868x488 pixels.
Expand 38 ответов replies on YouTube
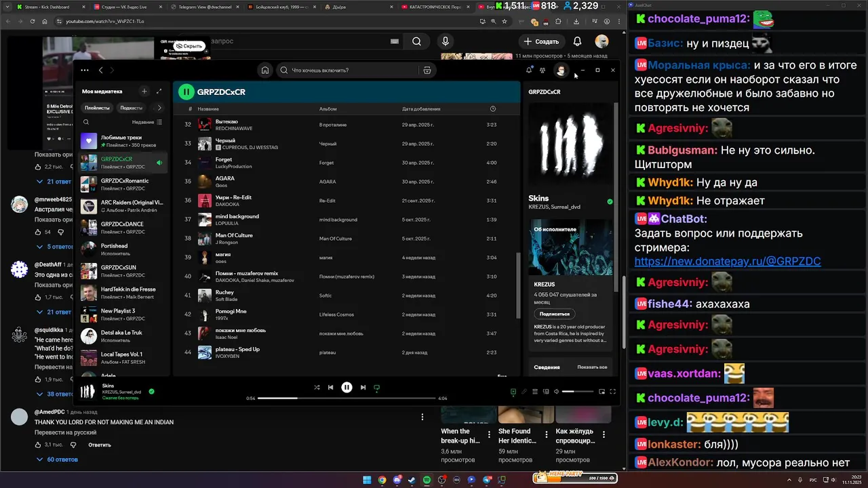click(x=54, y=394)
